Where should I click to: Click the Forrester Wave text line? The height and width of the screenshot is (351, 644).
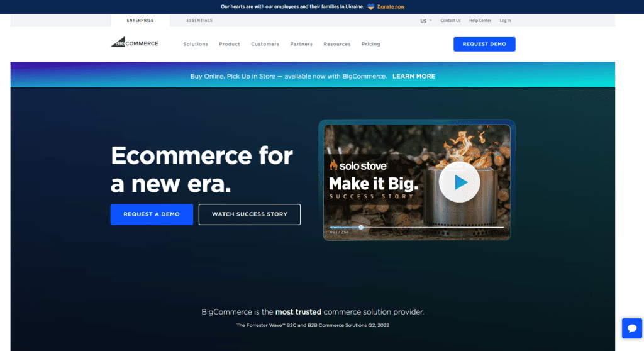(313, 325)
